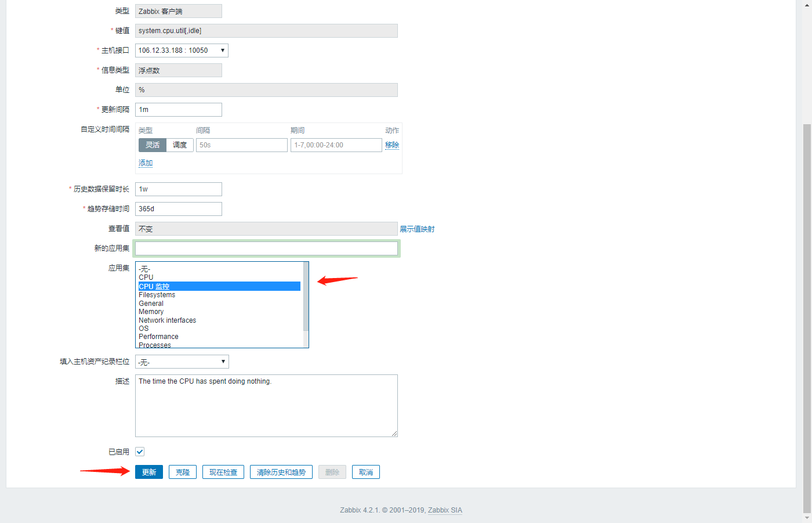The height and width of the screenshot is (523, 812).
Task: Toggle the 已启用 enabled checkbox
Action: [140, 452]
